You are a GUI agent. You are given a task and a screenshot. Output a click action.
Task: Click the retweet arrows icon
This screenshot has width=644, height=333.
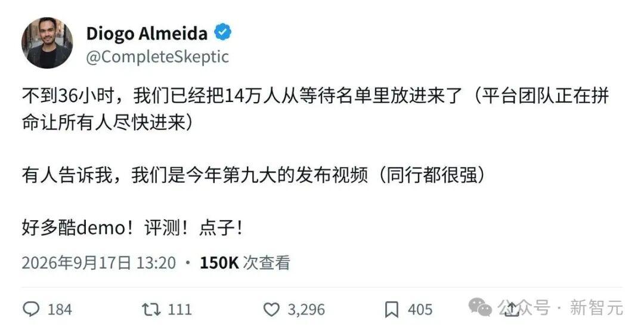pyautogui.click(x=151, y=310)
